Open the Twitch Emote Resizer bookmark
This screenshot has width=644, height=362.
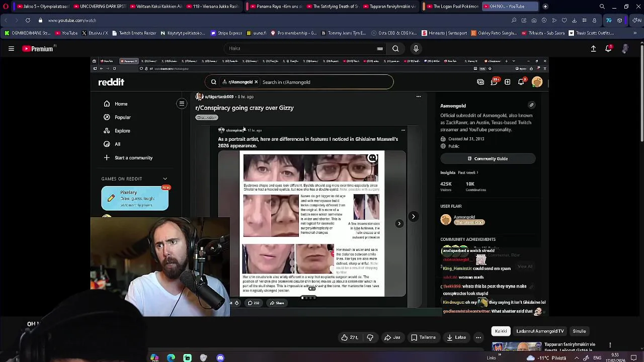[x=134, y=33]
